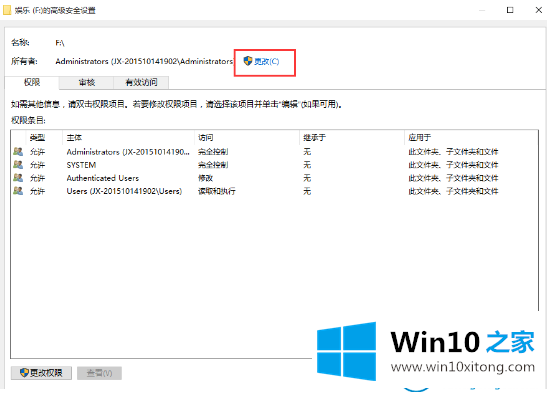The height and width of the screenshot is (393, 547).
Task: Select user icon of Authenticated Users row
Action: [18, 178]
